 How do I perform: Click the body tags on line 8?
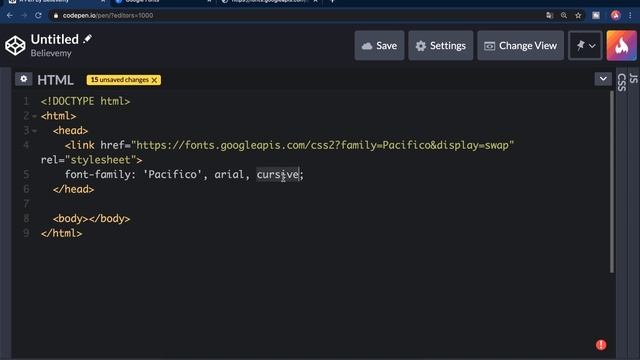tap(91, 218)
